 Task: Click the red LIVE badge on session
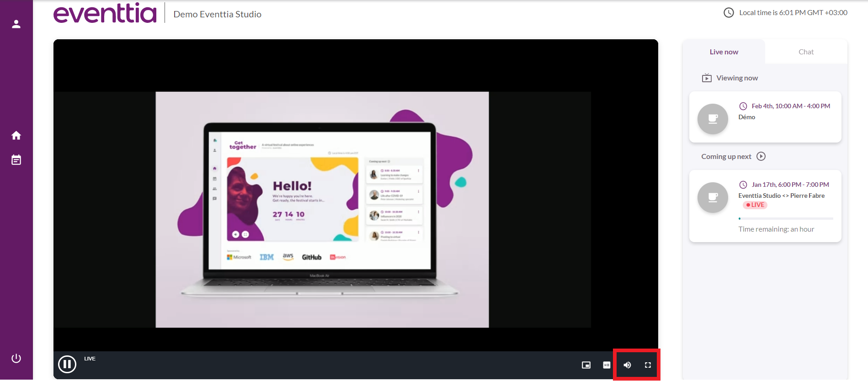tap(755, 205)
